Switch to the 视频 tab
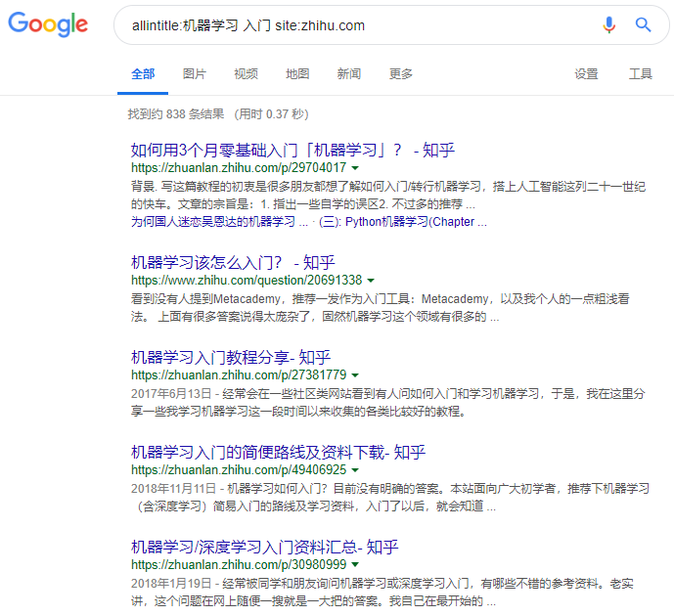This screenshot has height=616, width=674. pos(246,74)
